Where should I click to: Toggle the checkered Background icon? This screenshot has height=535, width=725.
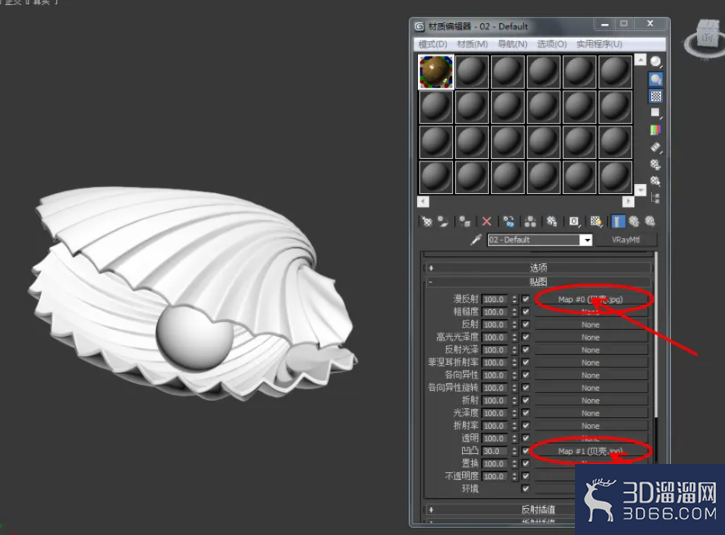tap(655, 96)
